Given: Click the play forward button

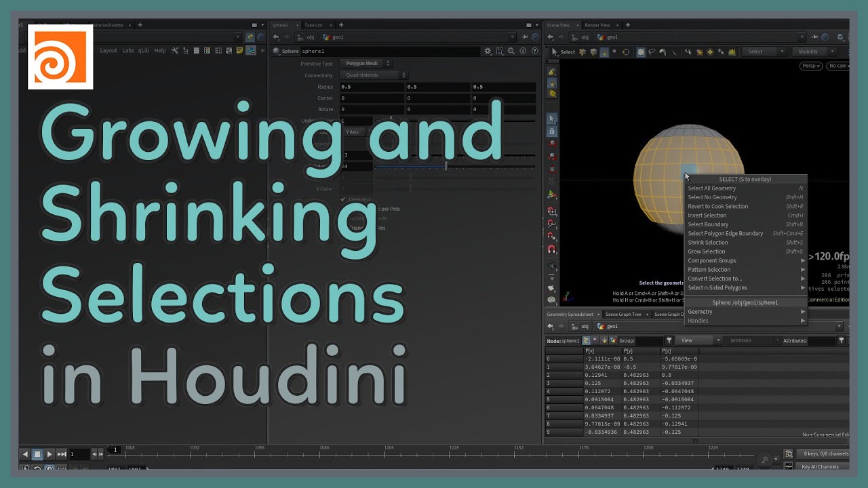Looking at the screenshot, I should 50,454.
